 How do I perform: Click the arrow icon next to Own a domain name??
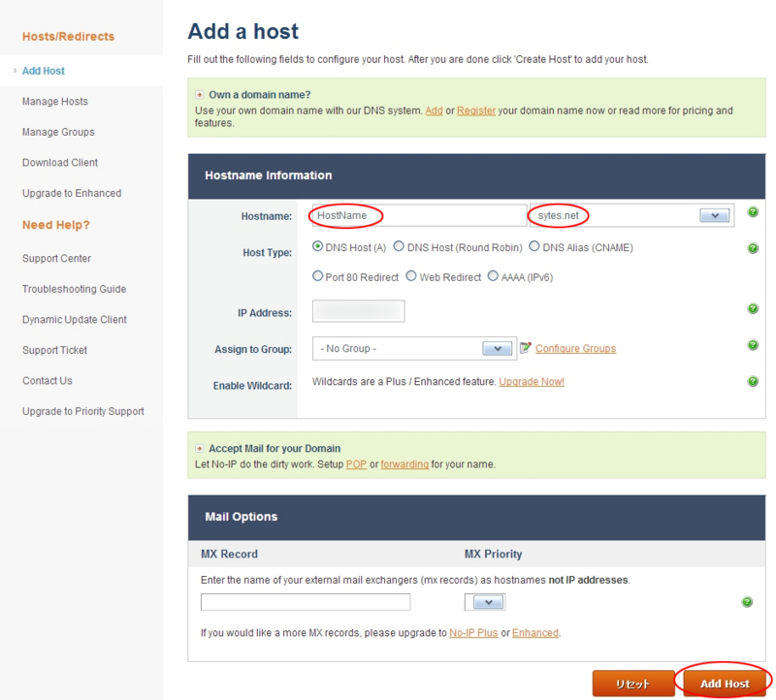pos(200,94)
